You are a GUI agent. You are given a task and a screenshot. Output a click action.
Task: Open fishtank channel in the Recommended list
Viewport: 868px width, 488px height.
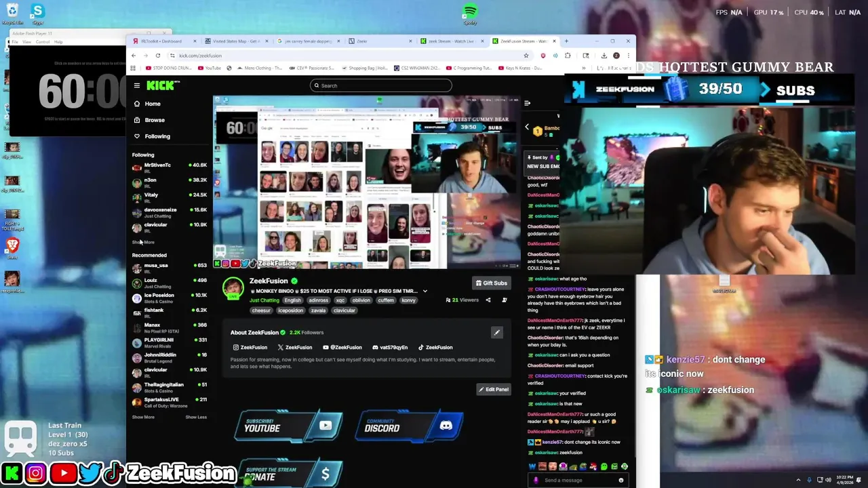point(170,312)
